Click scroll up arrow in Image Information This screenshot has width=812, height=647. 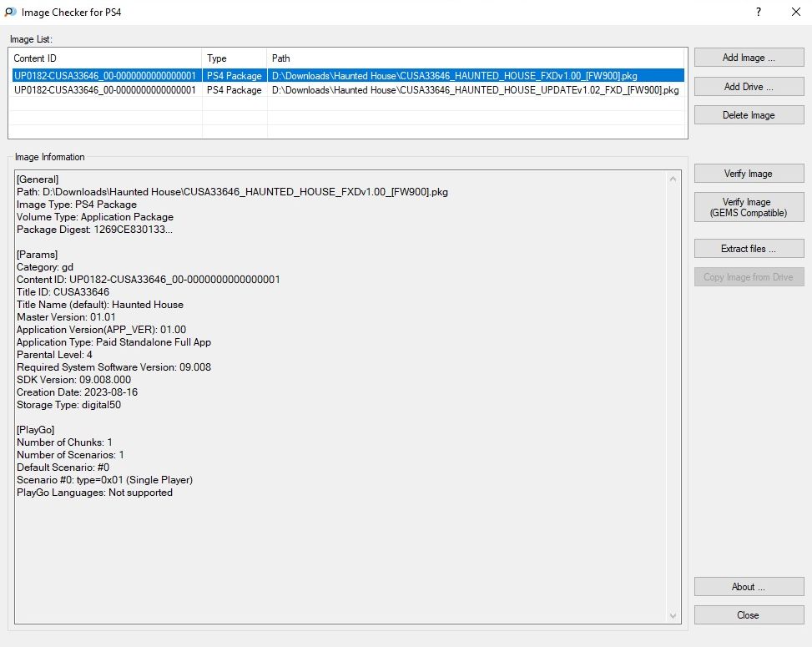coord(674,178)
